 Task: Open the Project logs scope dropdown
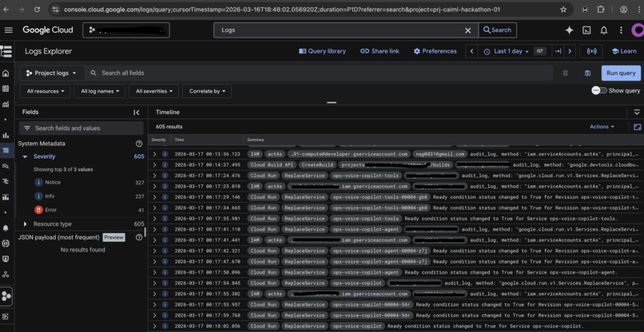52,73
